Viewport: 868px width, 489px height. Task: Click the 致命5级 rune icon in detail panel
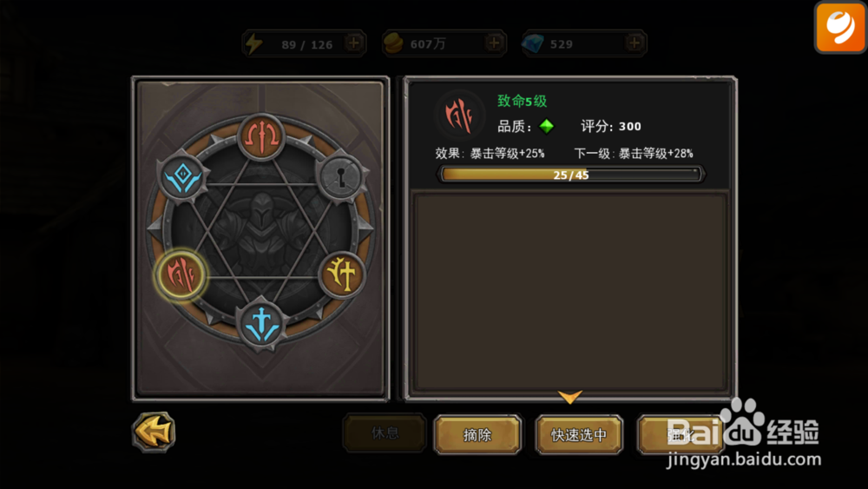459,115
